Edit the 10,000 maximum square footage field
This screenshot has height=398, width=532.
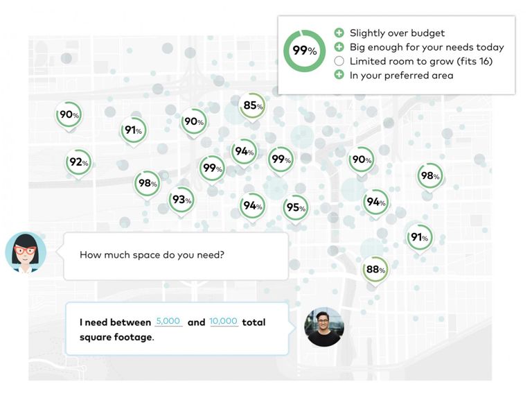[x=224, y=321]
